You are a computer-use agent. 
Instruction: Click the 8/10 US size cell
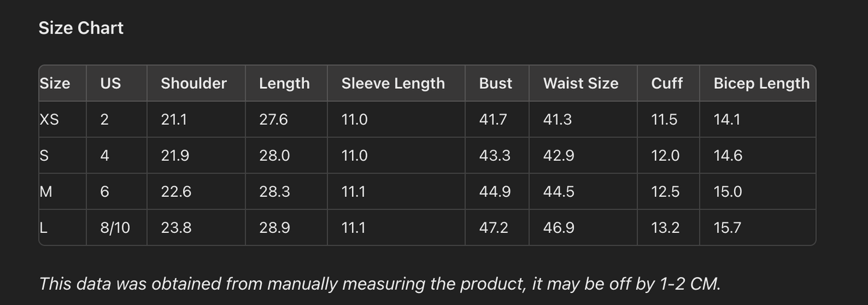[115, 228]
